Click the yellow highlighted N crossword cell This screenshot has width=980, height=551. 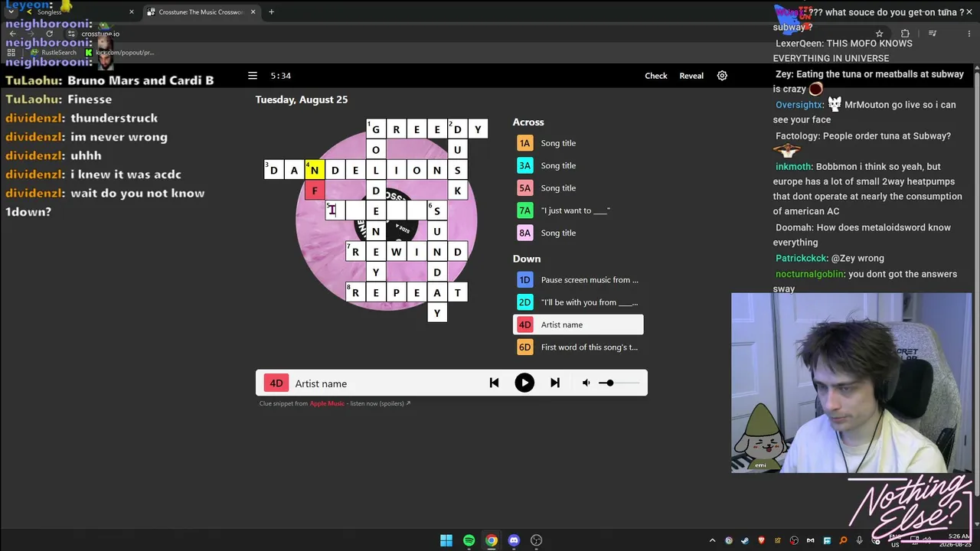315,170
